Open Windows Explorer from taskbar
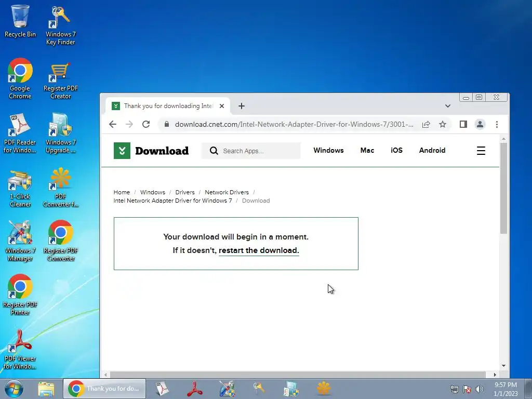Image resolution: width=532 pixels, height=399 pixels. tap(46, 389)
